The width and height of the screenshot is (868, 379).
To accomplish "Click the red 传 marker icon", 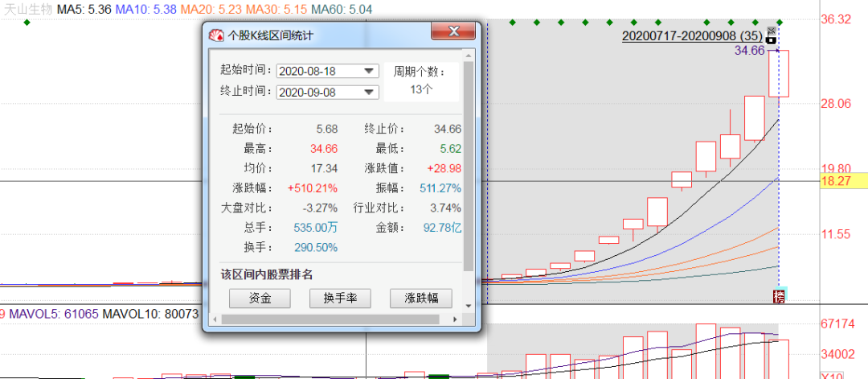I will (x=778, y=296).
